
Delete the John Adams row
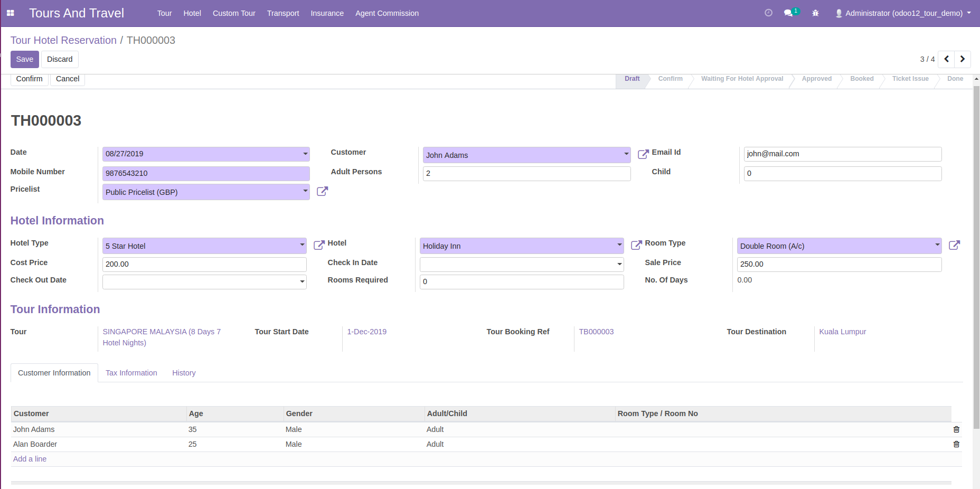point(956,429)
